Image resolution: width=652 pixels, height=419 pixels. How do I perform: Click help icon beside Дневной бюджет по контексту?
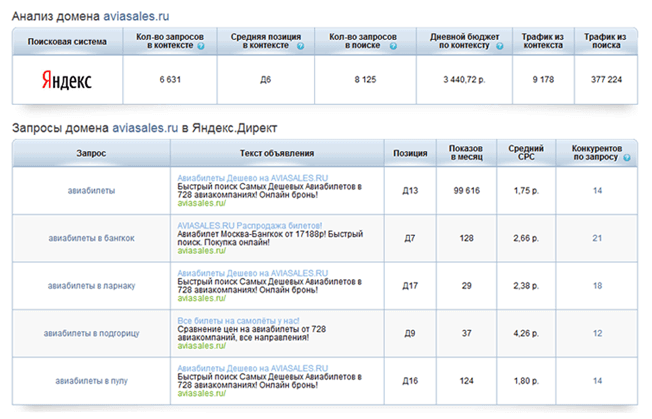pyautogui.click(x=499, y=46)
